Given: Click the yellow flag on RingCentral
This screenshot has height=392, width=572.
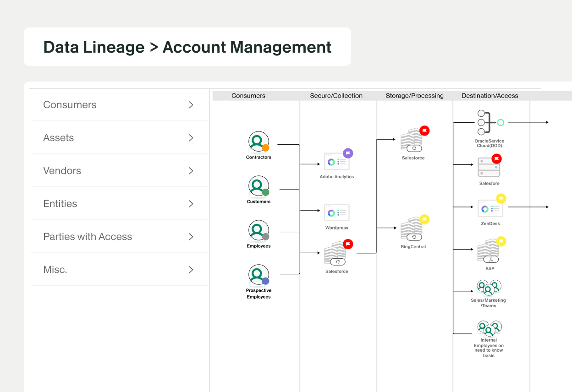Looking at the screenshot, I should click(x=424, y=219).
